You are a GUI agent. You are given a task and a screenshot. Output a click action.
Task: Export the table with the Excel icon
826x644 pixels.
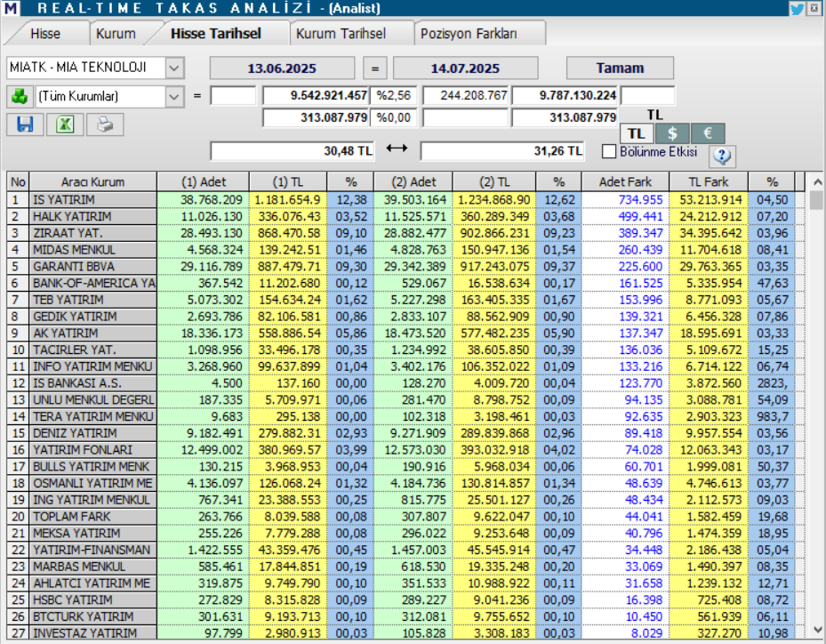coord(65,125)
